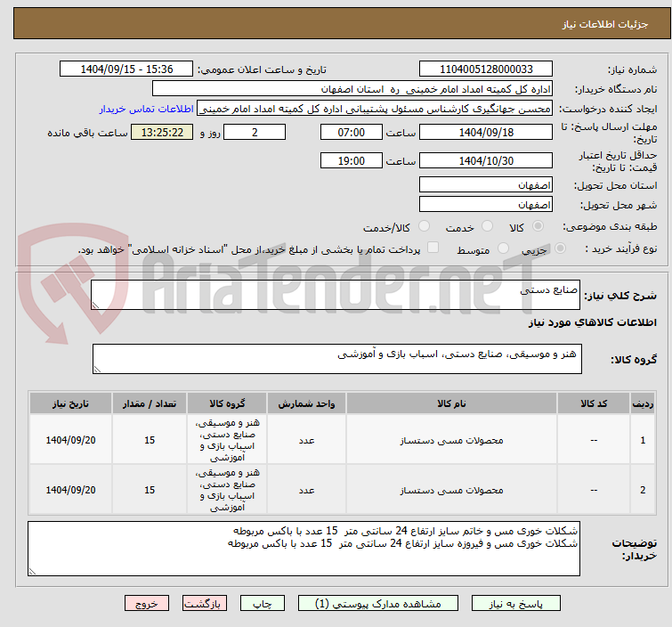The height and width of the screenshot is (627, 672).
Task: Click the 'کد کالا' column header
Action: (594, 403)
